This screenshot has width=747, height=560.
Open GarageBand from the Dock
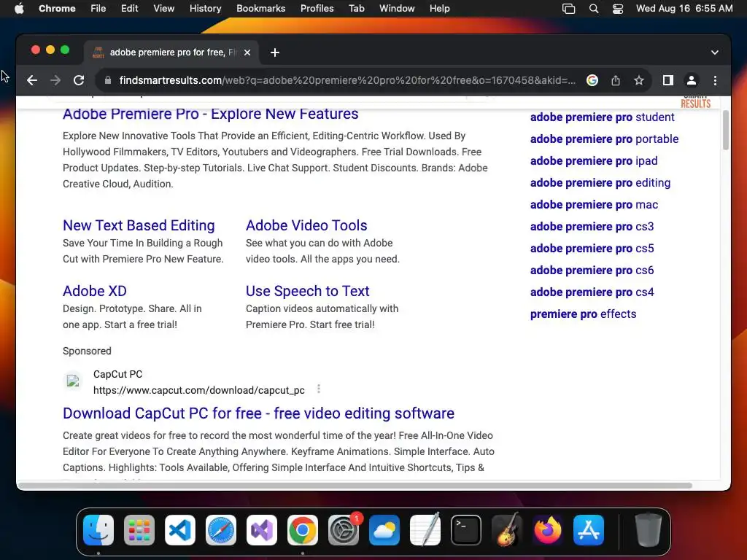pyautogui.click(x=507, y=530)
